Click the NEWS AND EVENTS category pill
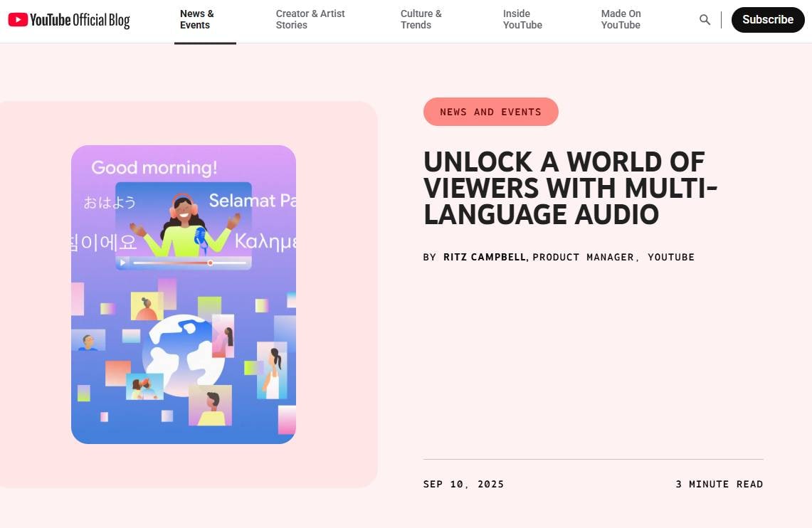Image resolution: width=812 pixels, height=528 pixels. (x=490, y=112)
